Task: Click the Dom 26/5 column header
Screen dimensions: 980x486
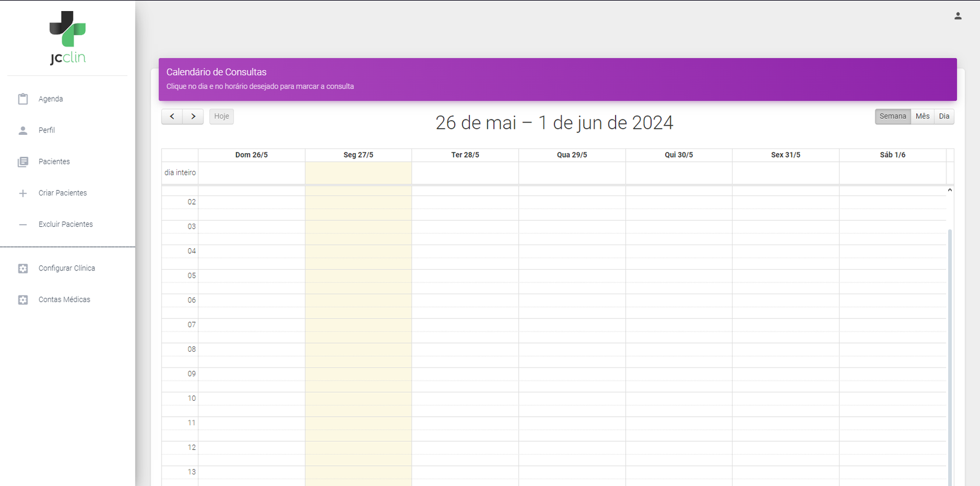Action: pyautogui.click(x=252, y=155)
